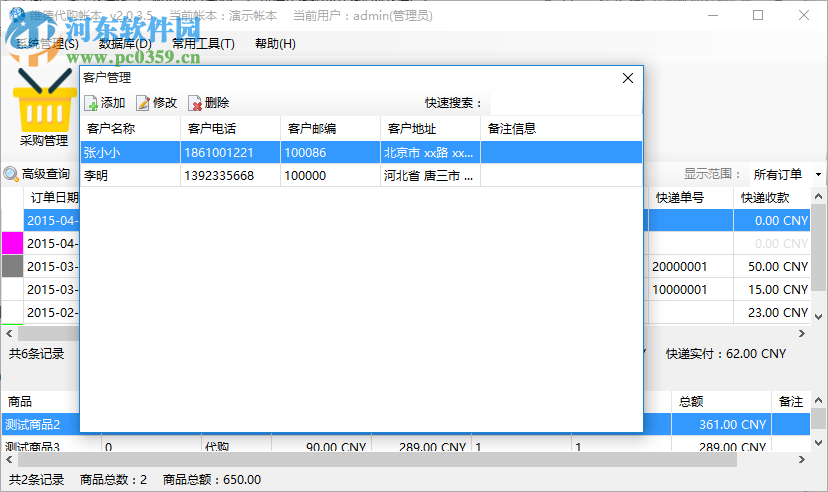828x492 pixels.
Task: Click products list scroll down arrow
Action: coord(818,442)
